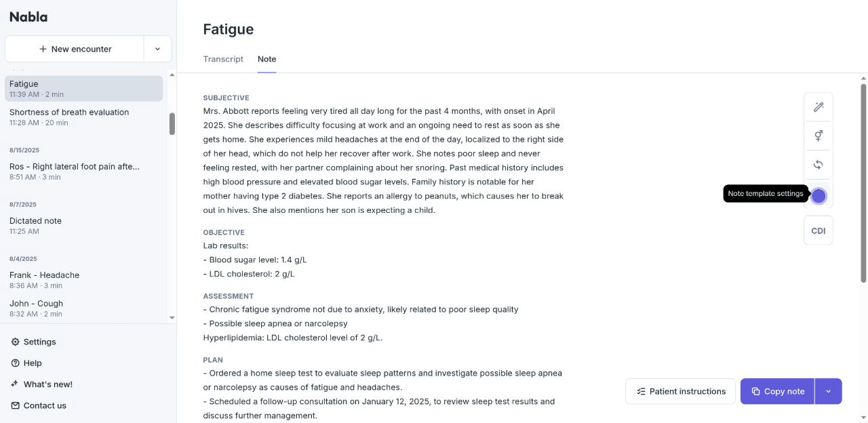
Task: Expand the Copy note options chevron
Action: click(x=828, y=391)
